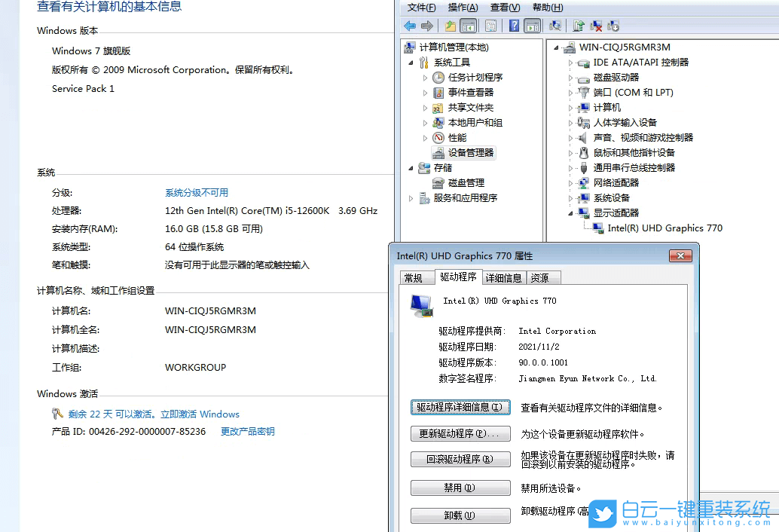Expand the 服务和应用程序 node
Viewport: 779px width, 532px height.
[412, 197]
